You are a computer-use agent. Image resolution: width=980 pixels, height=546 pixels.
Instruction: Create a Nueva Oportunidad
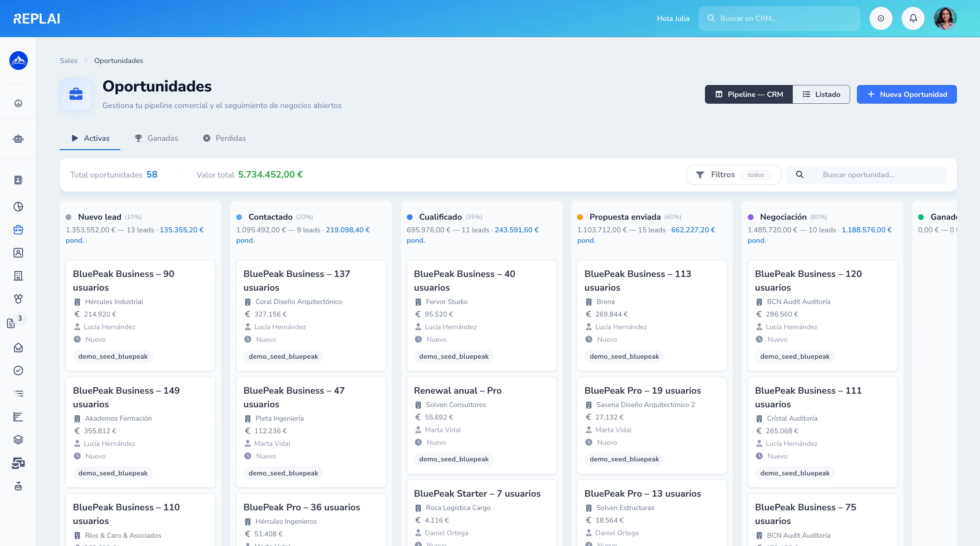click(x=907, y=94)
